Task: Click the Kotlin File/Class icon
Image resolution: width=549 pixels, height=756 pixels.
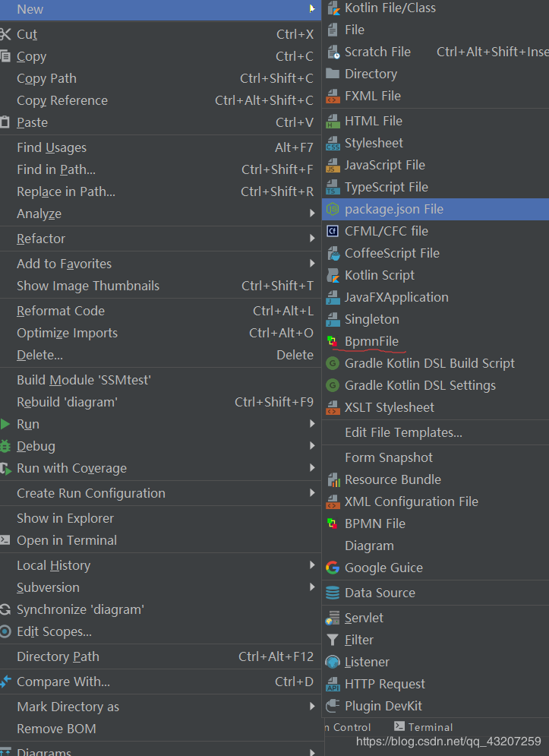Action: pyautogui.click(x=333, y=8)
